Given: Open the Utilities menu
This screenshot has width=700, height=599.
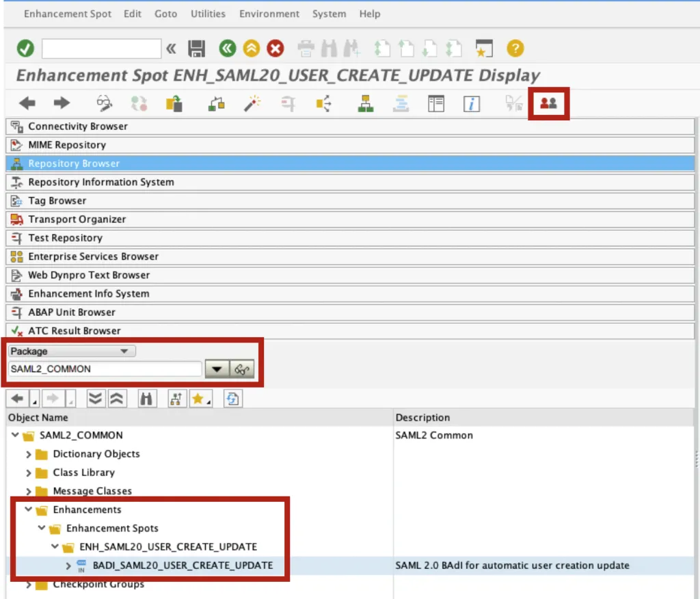Looking at the screenshot, I should click(208, 14).
